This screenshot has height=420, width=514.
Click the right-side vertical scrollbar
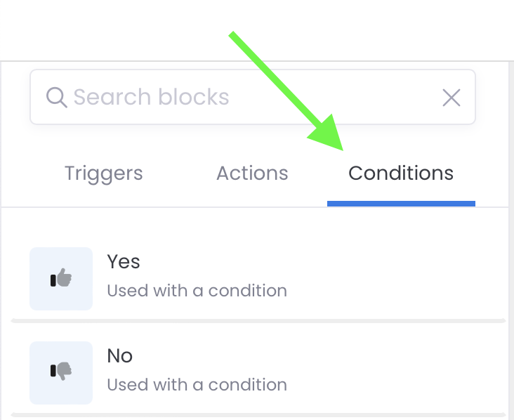(511, 240)
